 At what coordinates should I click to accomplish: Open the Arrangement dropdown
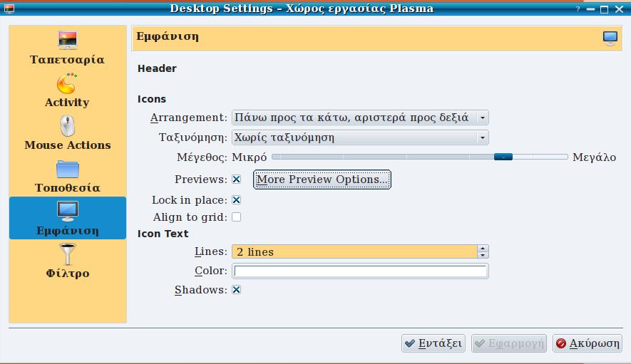(360, 118)
